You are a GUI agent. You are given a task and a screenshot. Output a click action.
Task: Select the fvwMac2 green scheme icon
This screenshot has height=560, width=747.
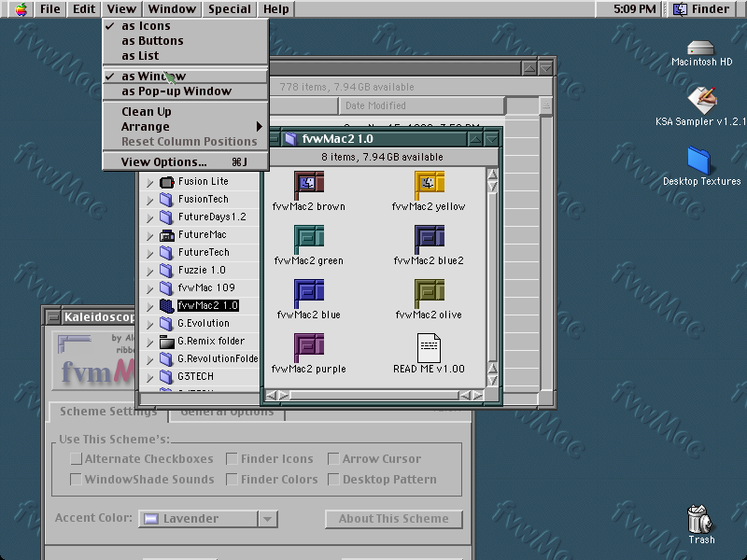coord(309,239)
